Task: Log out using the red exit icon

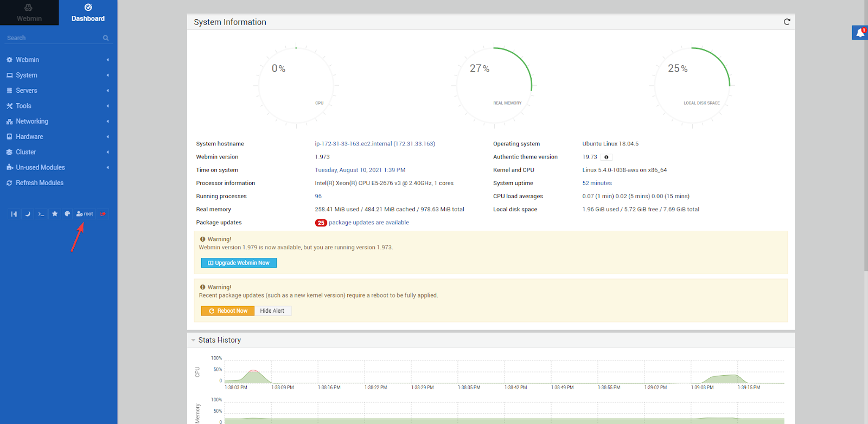Action: tap(103, 214)
